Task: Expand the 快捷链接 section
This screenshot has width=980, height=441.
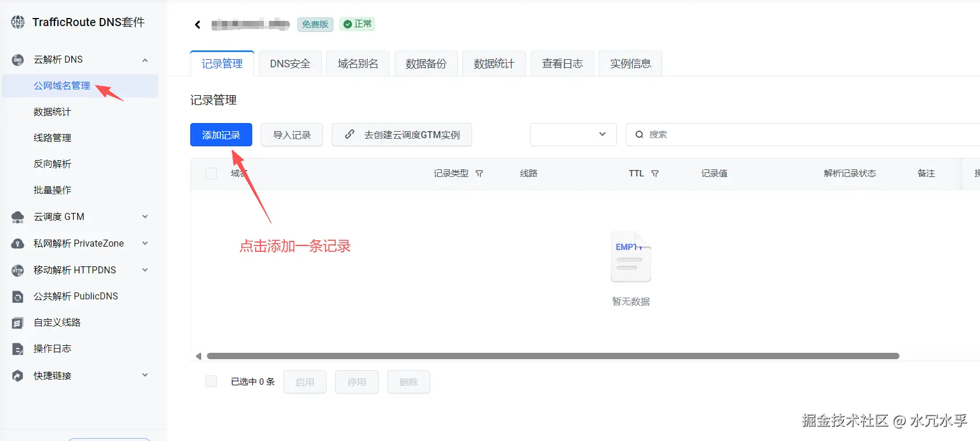Action: (x=145, y=375)
